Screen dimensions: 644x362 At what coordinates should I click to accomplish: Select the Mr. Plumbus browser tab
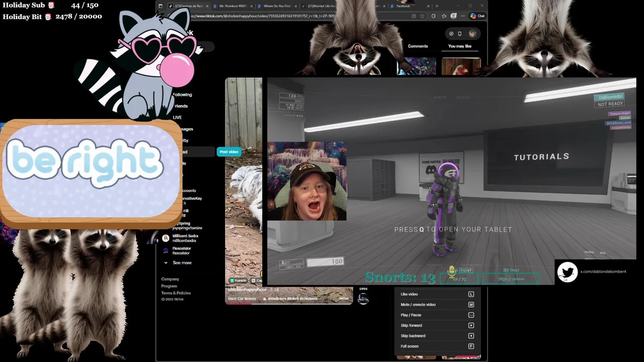233,6
